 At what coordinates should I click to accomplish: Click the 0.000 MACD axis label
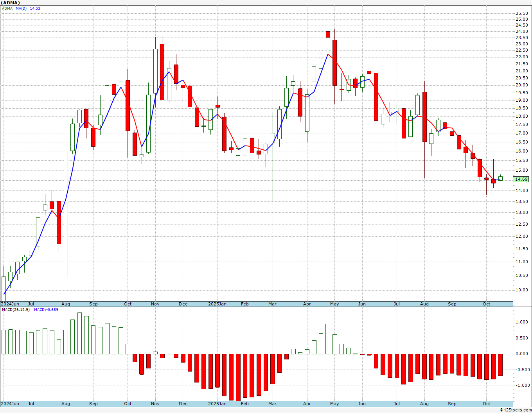tap(521, 354)
